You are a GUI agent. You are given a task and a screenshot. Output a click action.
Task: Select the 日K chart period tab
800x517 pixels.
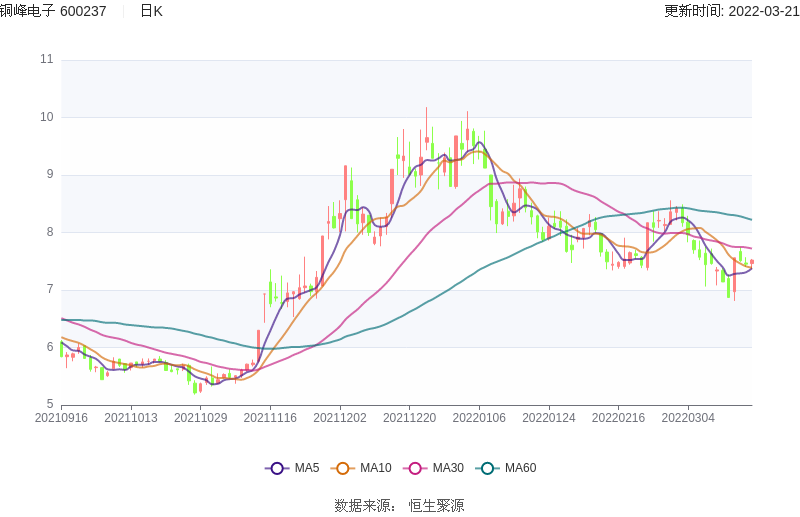point(151,11)
